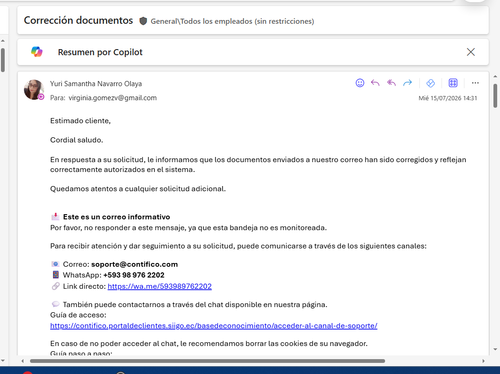The height and width of the screenshot is (374, 500).
Task: Open the contifico soporte guide link
Action: pos(214,326)
